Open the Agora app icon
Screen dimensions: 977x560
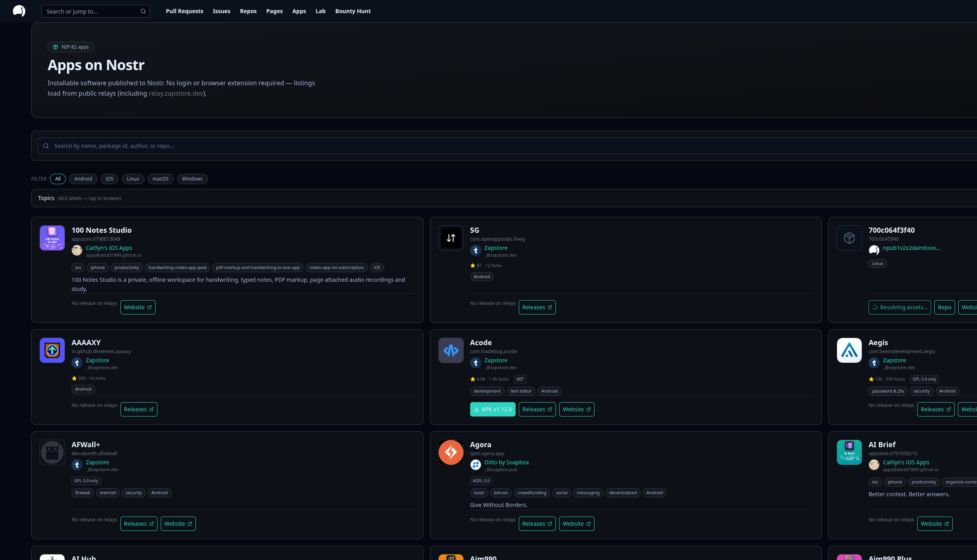point(451,452)
